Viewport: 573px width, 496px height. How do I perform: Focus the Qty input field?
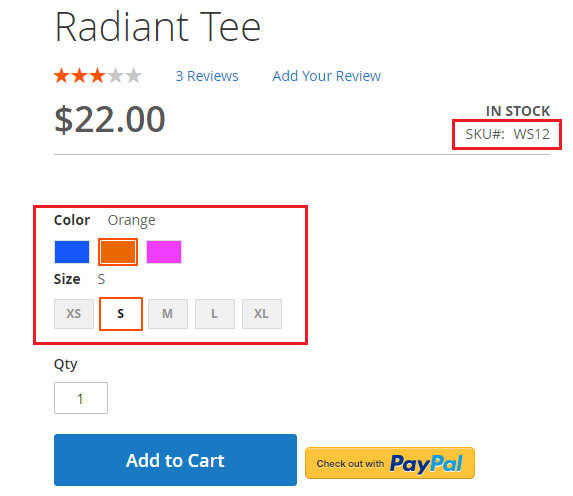tap(81, 398)
